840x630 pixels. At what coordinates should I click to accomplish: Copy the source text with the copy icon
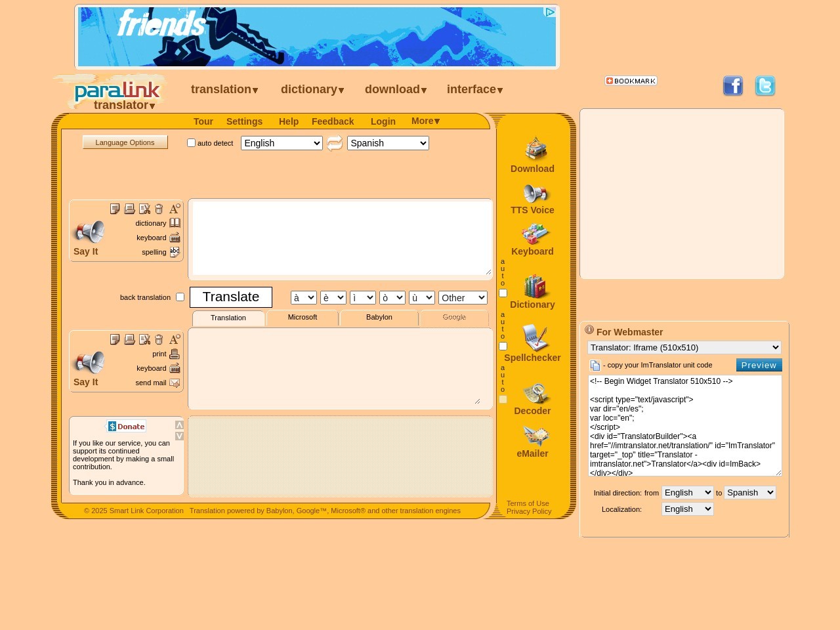point(115,209)
